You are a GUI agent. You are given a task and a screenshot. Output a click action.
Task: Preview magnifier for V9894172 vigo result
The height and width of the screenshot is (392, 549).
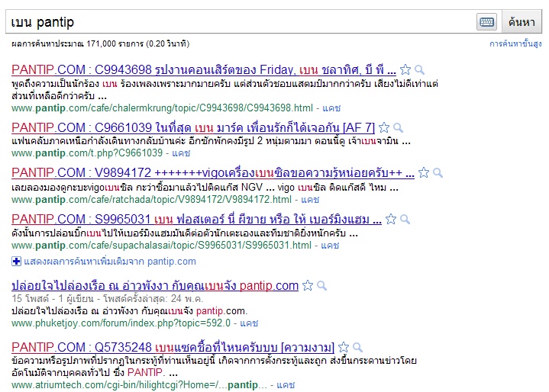pyautogui.click(x=438, y=173)
